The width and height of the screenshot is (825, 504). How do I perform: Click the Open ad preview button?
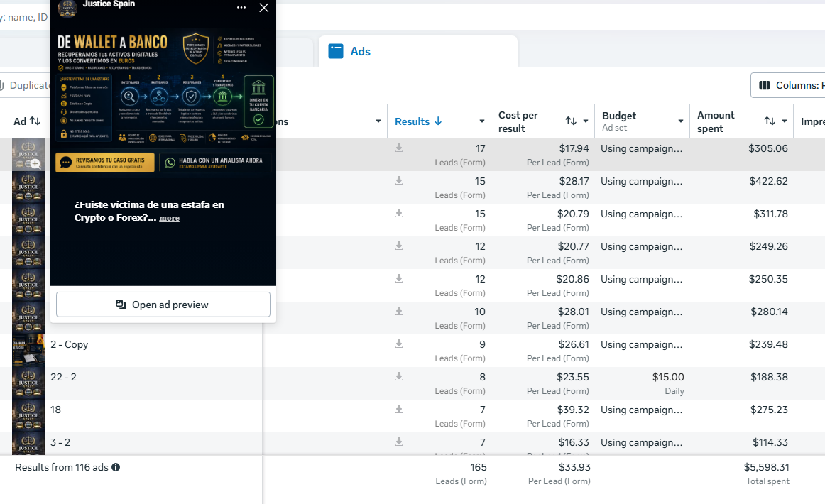point(163,305)
